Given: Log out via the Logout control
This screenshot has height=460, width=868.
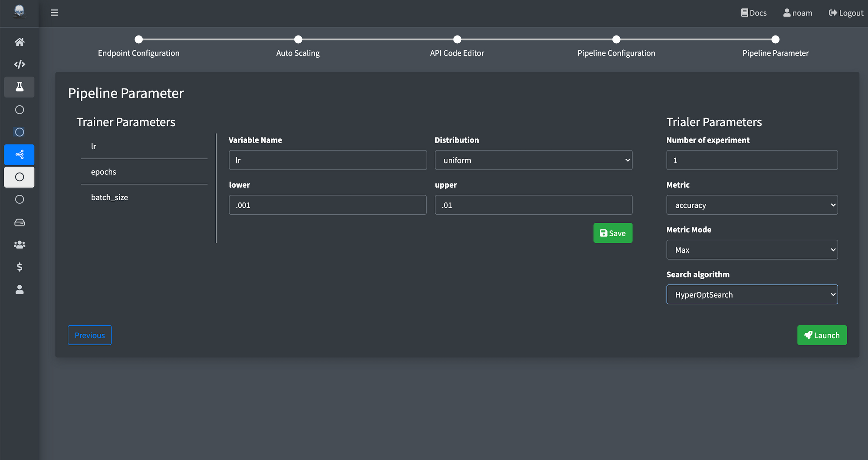Looking at the screenshot, I should click(845, 13).
